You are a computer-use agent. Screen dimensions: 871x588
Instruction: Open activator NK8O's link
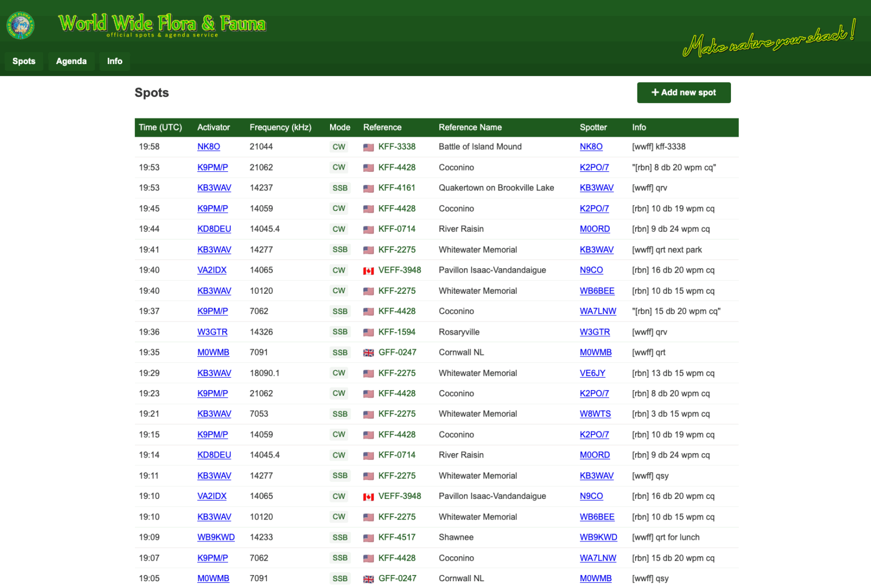(209, 146)
